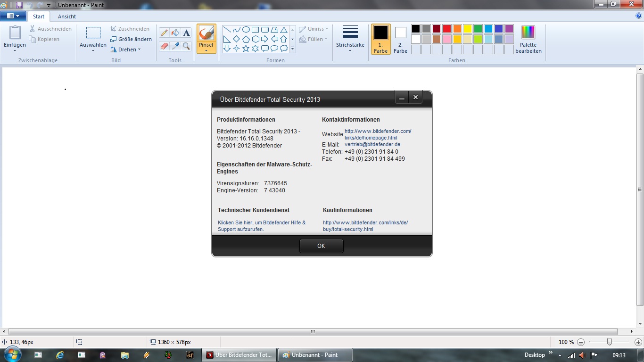Choose the right triangle shape
Screen dimensions: 644x362
coord(227,39)
